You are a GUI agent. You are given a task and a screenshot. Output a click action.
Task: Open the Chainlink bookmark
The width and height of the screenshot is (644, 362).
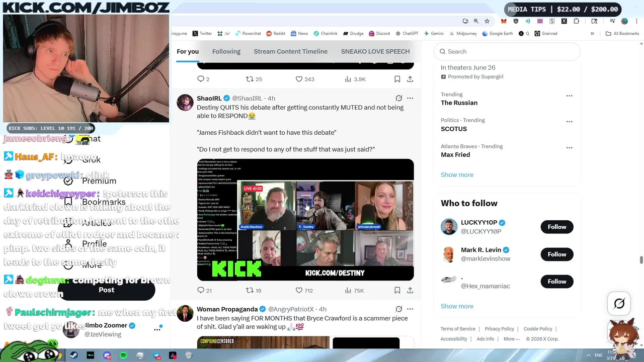click(325, 34)
